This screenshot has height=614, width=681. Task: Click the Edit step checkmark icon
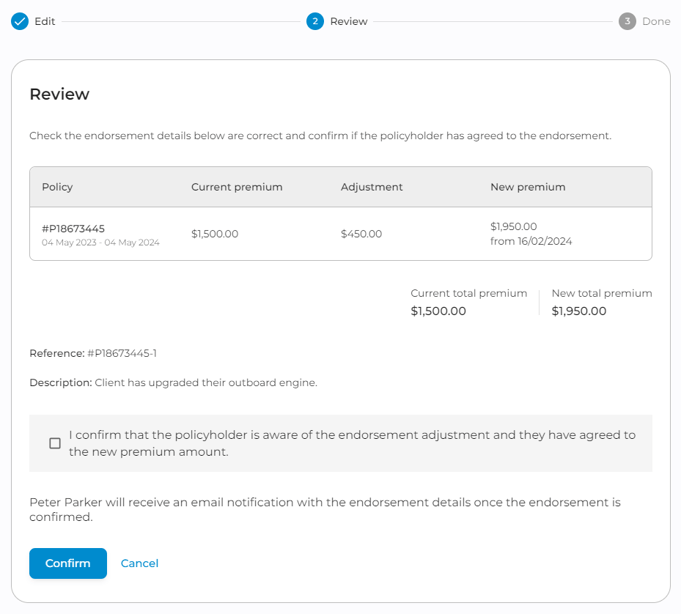coord(20,21)
